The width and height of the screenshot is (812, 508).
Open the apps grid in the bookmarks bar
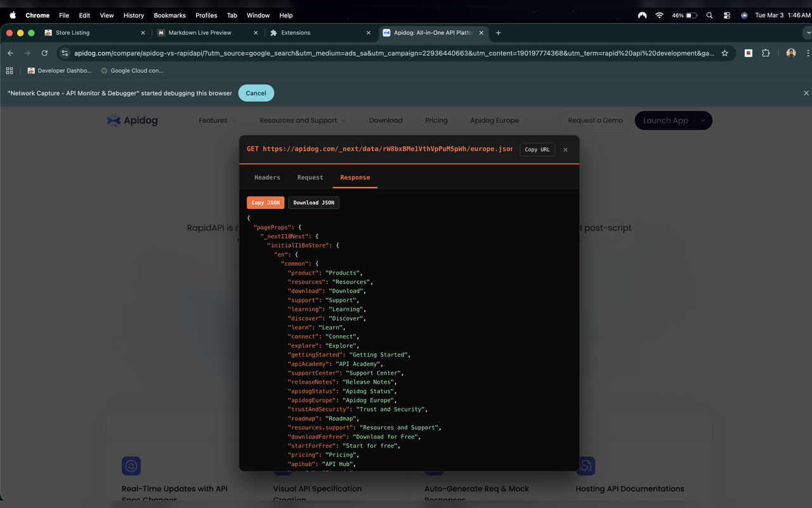(10, 70)
